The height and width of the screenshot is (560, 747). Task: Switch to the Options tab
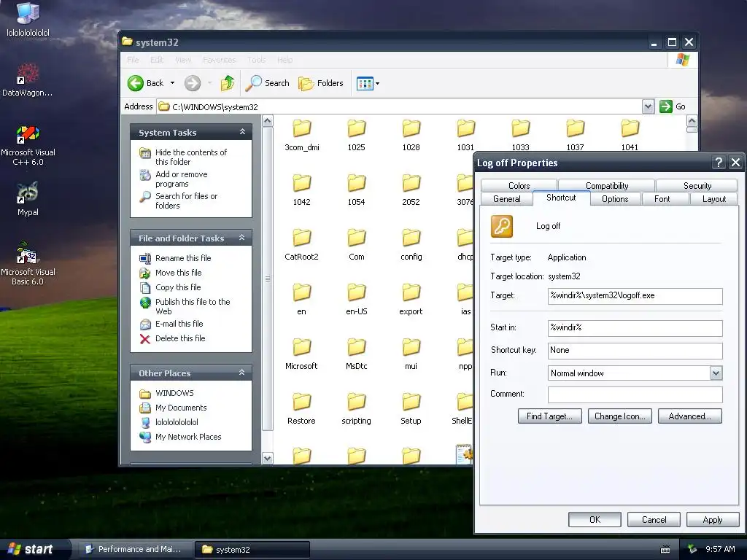(615, 199)
